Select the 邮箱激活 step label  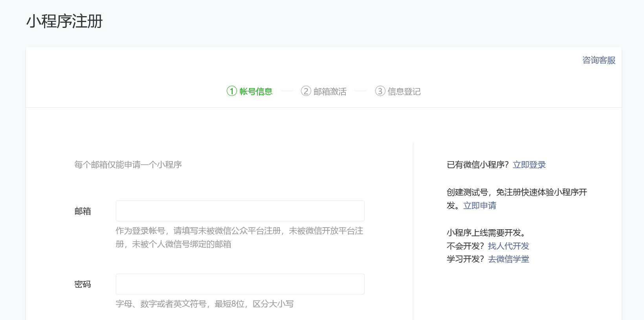tap(330, 92)
